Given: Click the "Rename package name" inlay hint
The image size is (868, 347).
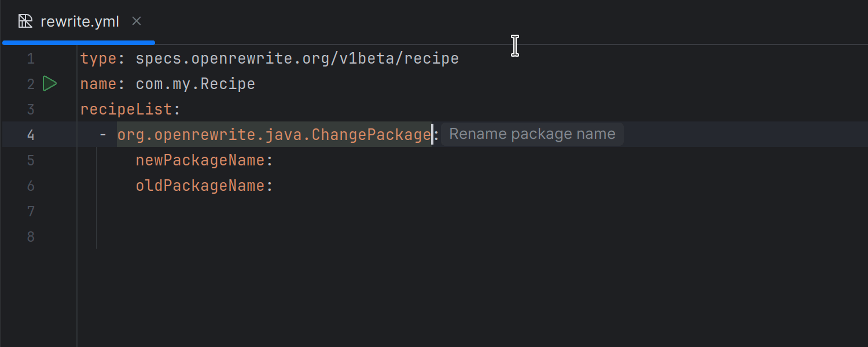Looking at the screenshot, I should pyautogui.click(x=532, y=134).
